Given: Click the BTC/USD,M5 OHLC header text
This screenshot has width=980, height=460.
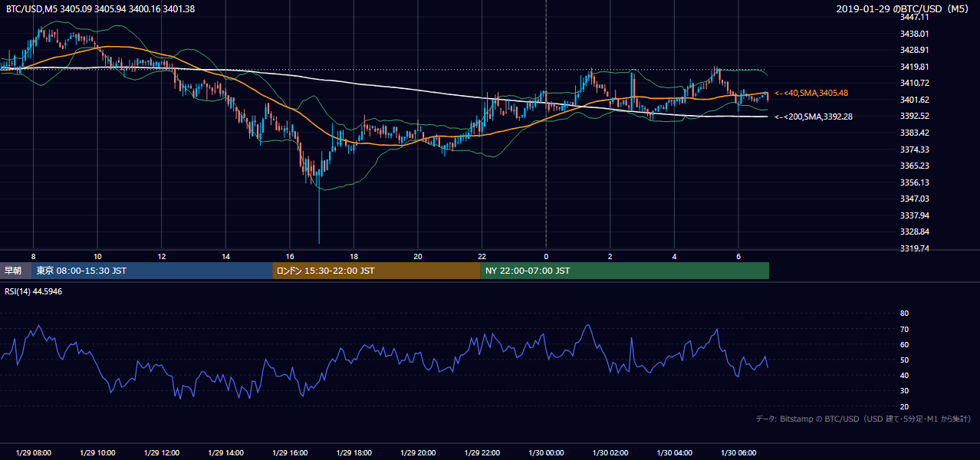Looking at the screenshot, I should coord(100,8).
